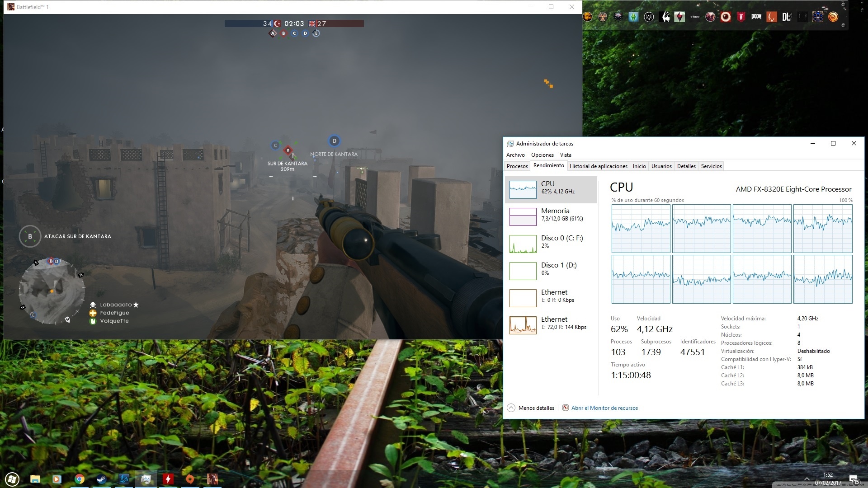
Task: Click match timer 02:03 in game HUD
Action: click(x=294, y=23)
